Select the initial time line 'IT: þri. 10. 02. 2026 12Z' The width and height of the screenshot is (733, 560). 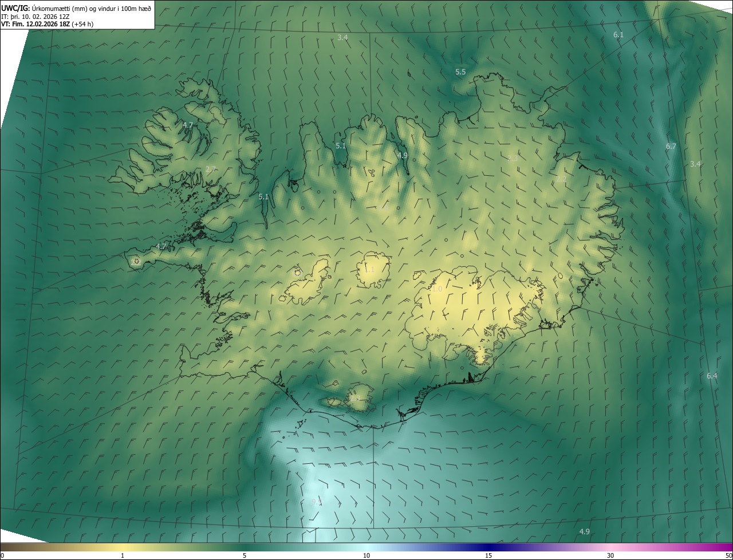36,17
